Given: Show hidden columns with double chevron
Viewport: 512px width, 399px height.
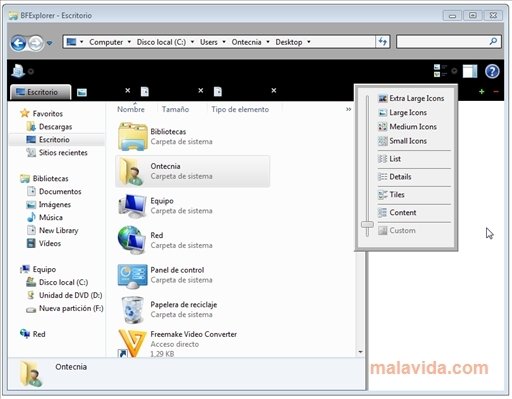Looking at the screenshot, I should (x=348, y=109).
